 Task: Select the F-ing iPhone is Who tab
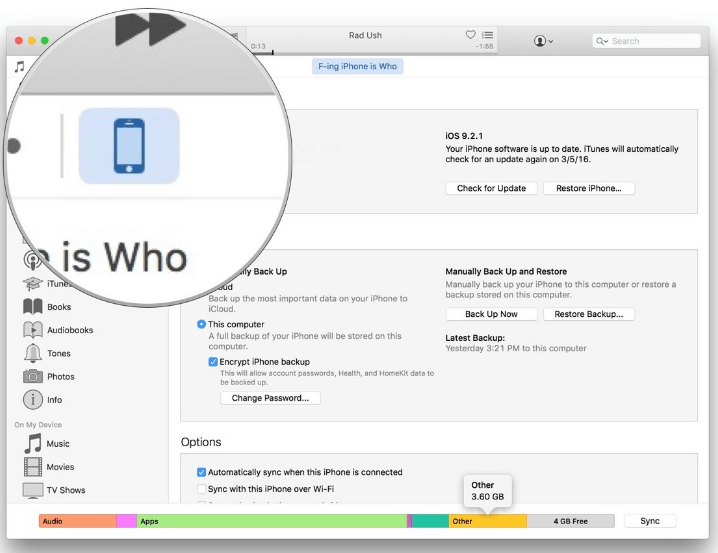click(x=358, y=66)
